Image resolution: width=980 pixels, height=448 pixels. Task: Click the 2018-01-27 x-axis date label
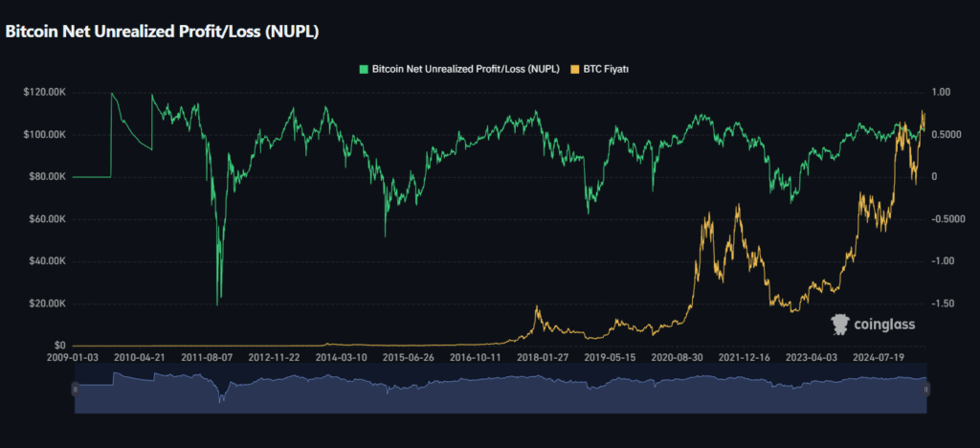point(544,357)
